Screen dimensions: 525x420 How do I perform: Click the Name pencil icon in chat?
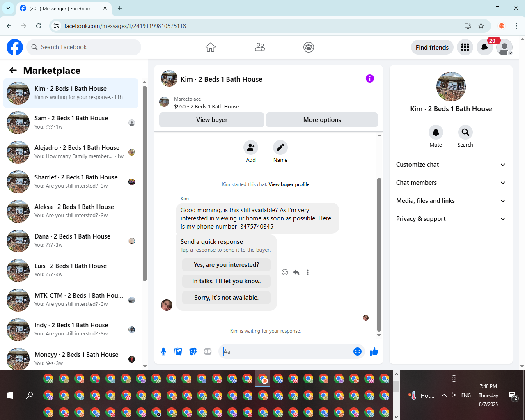(280, 147)
